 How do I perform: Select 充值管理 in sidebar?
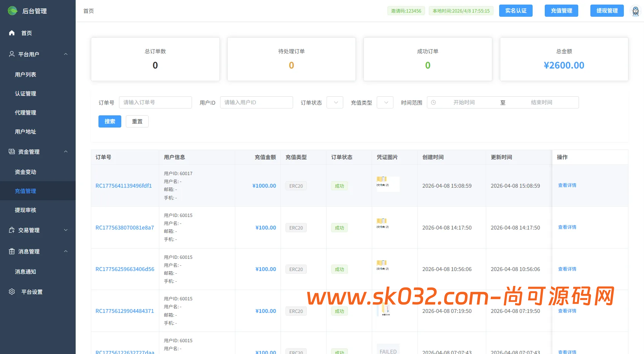[x=38, y=191]
